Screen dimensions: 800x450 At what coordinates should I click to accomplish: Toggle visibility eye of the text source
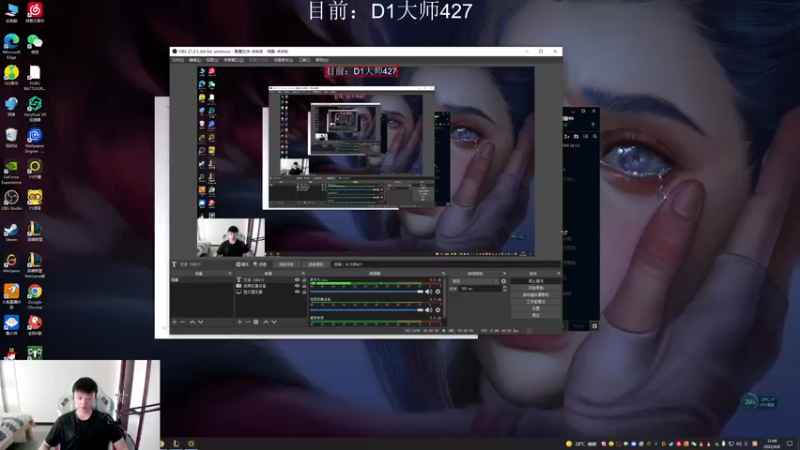coord(297,280)
